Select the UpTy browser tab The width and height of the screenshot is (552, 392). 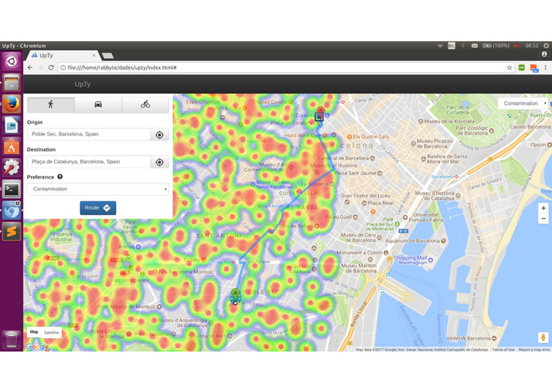pyautogui.click(x=62, y=56)
